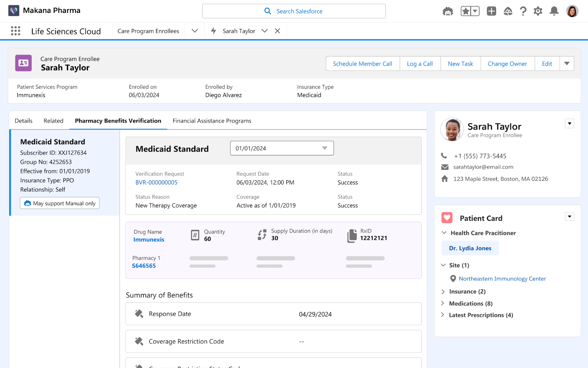
Task: Open the Astro guidance center icon
Action: pyautogui.click(x=448, y=11)
